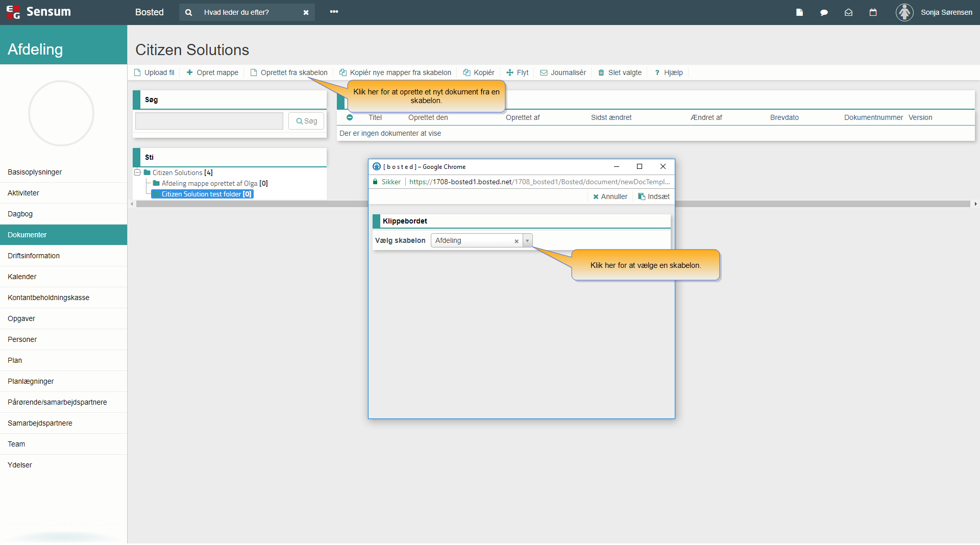Open Opgaver in sidebar
The image size is (980, 545).
(63, 318)
